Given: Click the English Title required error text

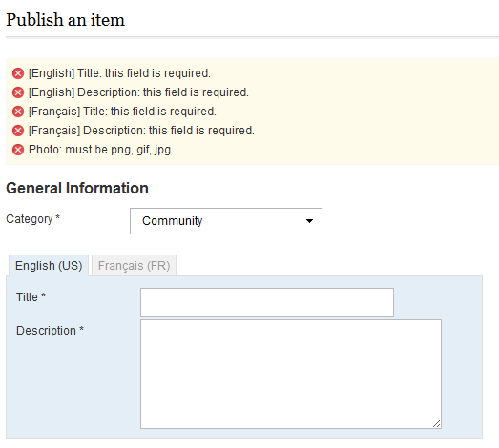Looking at the screenshot, I should pos(119,73).
